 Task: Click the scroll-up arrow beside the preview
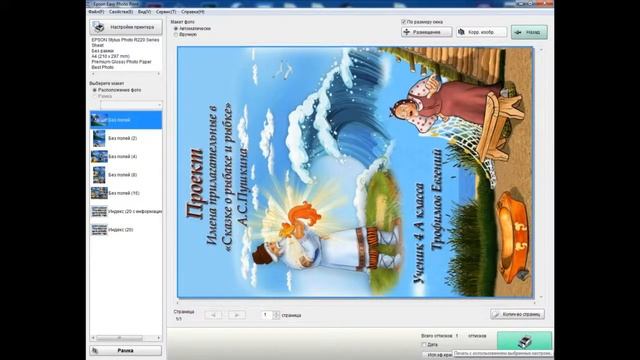[541, 50]
